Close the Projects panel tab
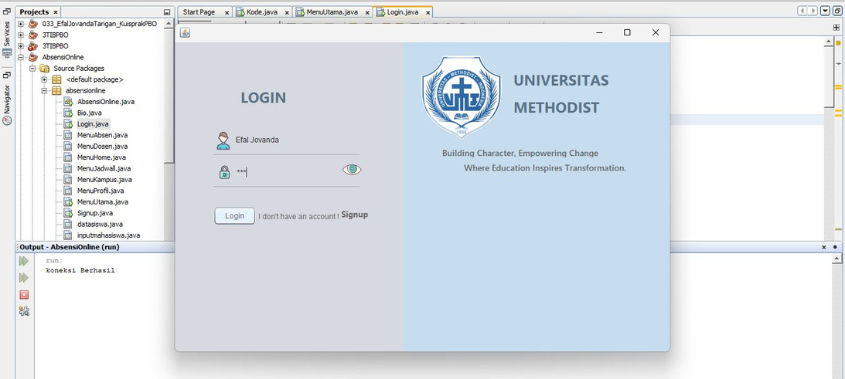Screen dimensions: 845x379 click(x=56, y=12)
